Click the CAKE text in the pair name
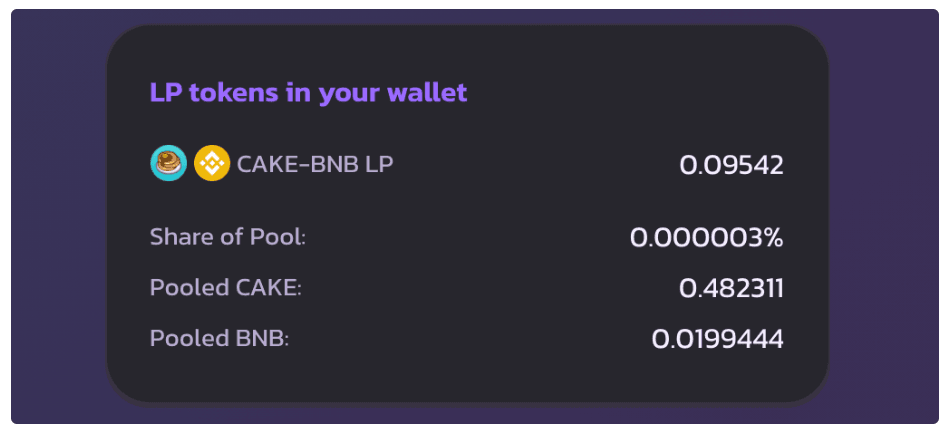Screen dimensions: 952x436 pyautogui.click(x=265, y=163)
